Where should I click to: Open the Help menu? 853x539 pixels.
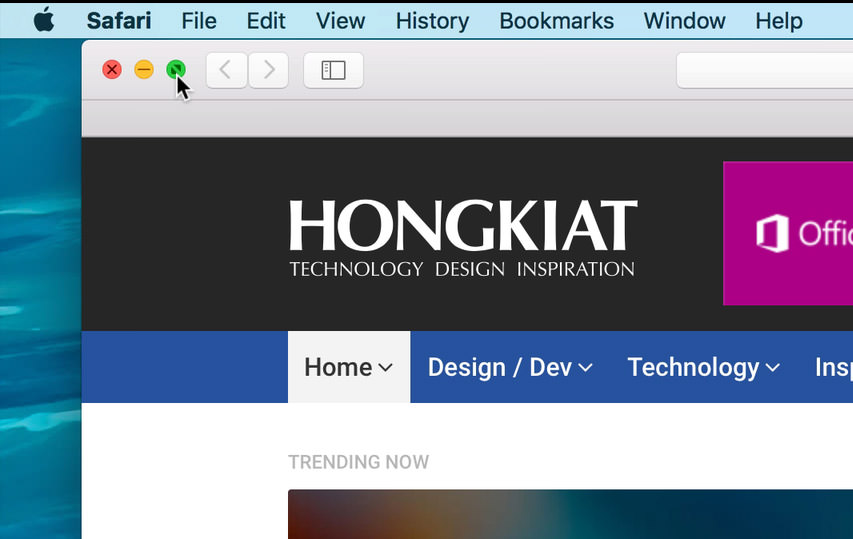click(778, 21)
